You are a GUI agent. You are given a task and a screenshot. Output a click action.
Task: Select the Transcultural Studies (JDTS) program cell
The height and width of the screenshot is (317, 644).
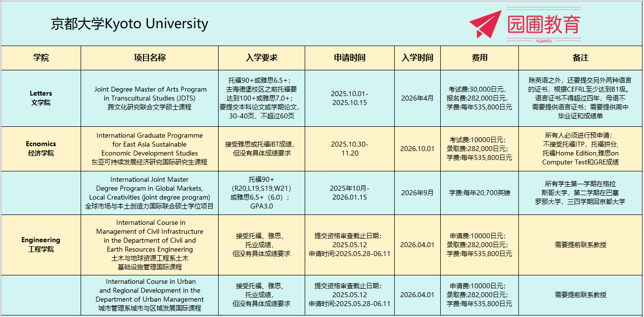point(149,98)
